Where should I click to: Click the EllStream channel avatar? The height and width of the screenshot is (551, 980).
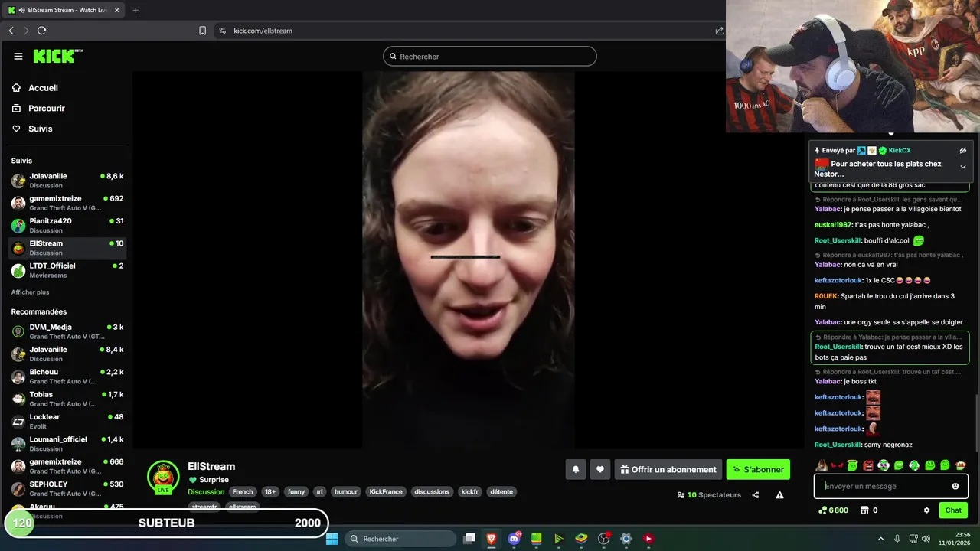pyautogui.click(x=163, y=477)
